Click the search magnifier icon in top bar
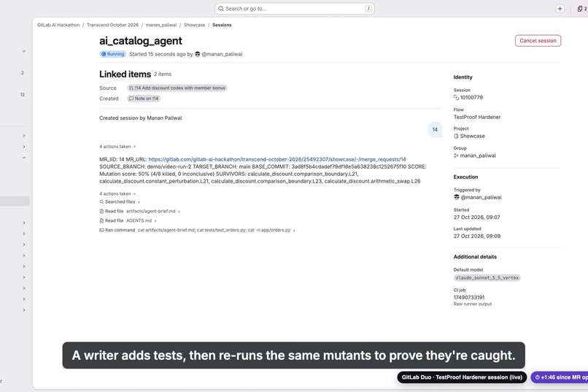The width and height of the screenshot is (588, 392). 221,9
